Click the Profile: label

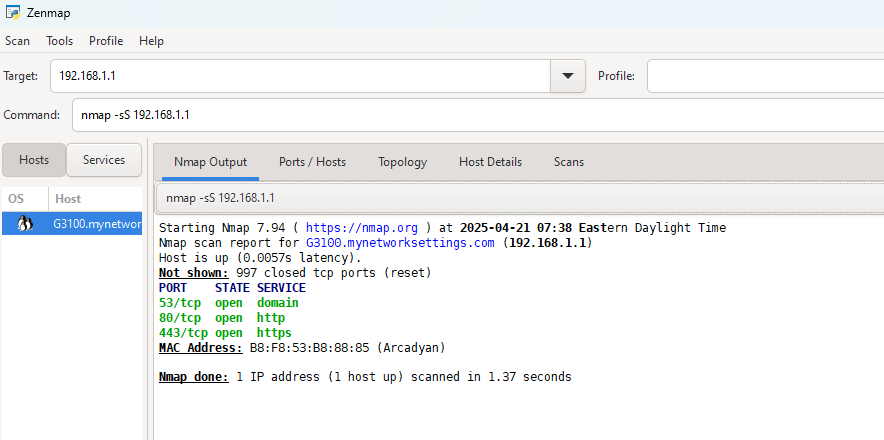(x=616, y=76)
